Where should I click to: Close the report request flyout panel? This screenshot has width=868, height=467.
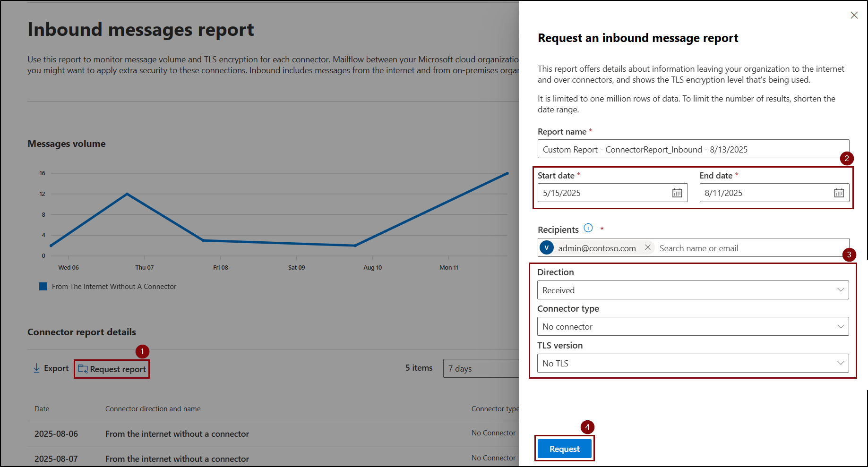pos(854,15)
